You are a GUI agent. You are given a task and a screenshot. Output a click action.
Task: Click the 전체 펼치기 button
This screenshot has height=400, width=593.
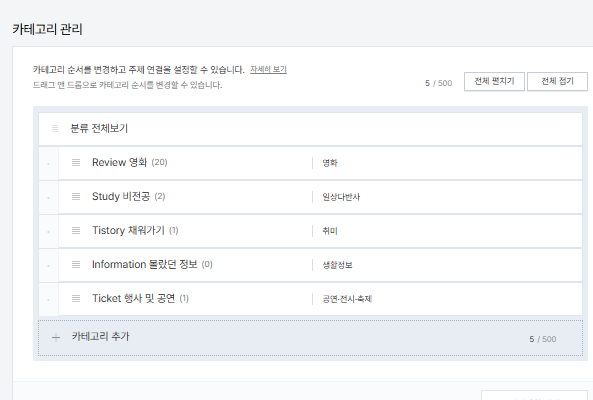click(494, 81)
